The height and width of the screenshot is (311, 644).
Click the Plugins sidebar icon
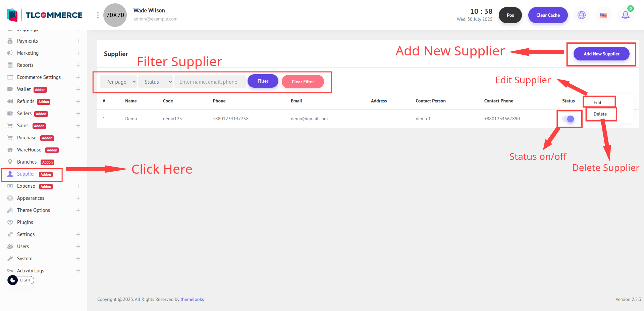click(x=10, y=222)
